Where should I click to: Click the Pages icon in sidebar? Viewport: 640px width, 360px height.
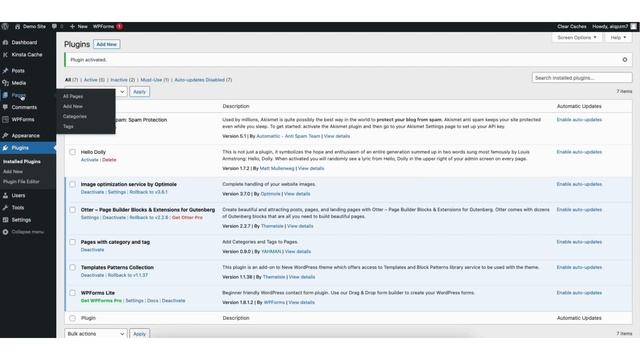(x=5, y=95)
